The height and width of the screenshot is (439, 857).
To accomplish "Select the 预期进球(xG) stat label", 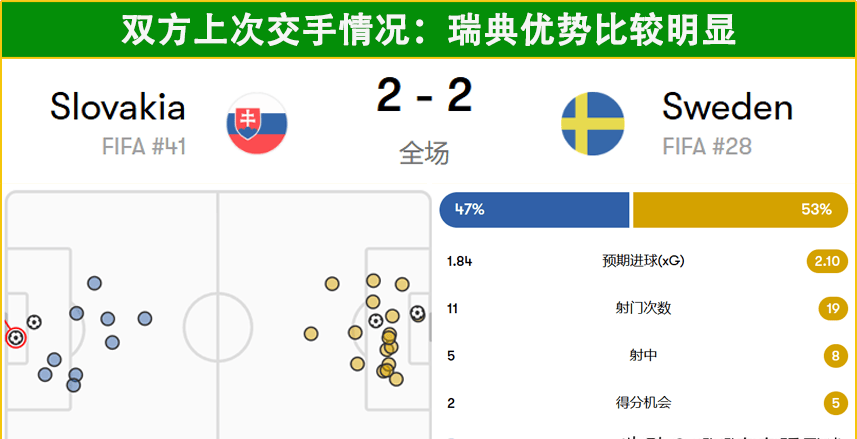I will tap(643, 261).
